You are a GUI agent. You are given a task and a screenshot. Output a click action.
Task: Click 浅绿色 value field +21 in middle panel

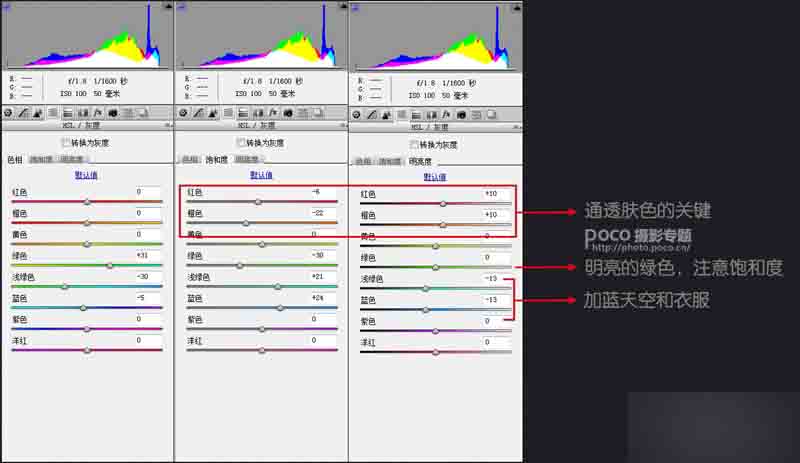[323, 276]
